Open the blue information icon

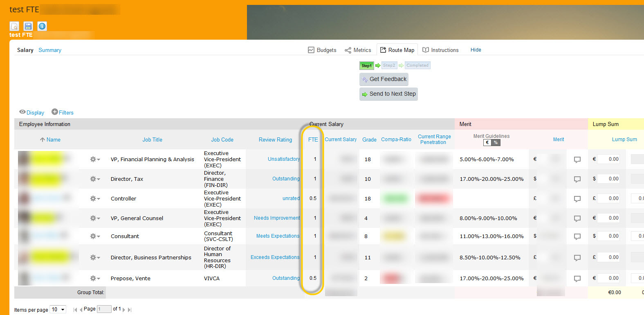(42, 26)
